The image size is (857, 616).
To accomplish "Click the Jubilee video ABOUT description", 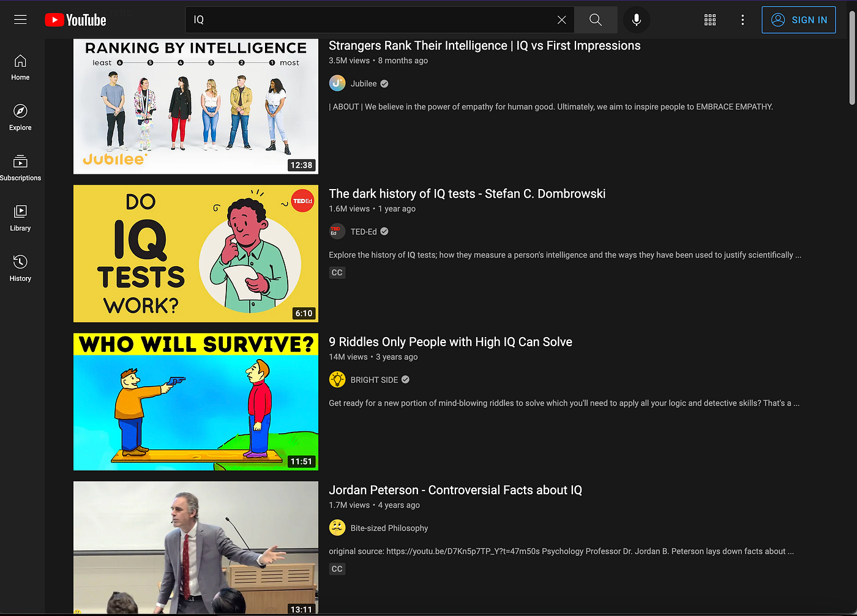I will 551,106.
